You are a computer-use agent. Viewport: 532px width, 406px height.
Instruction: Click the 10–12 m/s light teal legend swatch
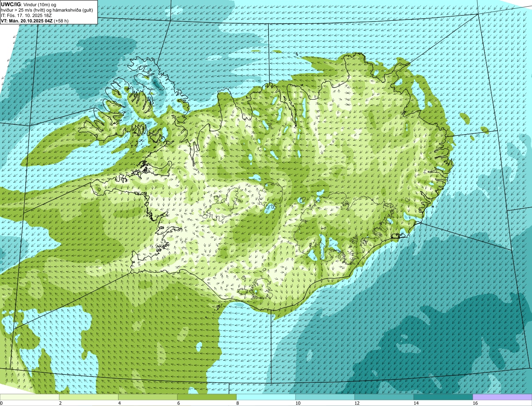(325, 397)
